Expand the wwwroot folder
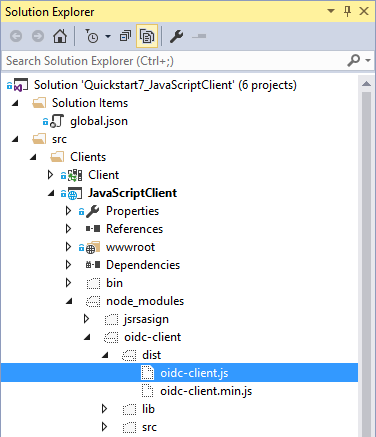 [68, 247]
